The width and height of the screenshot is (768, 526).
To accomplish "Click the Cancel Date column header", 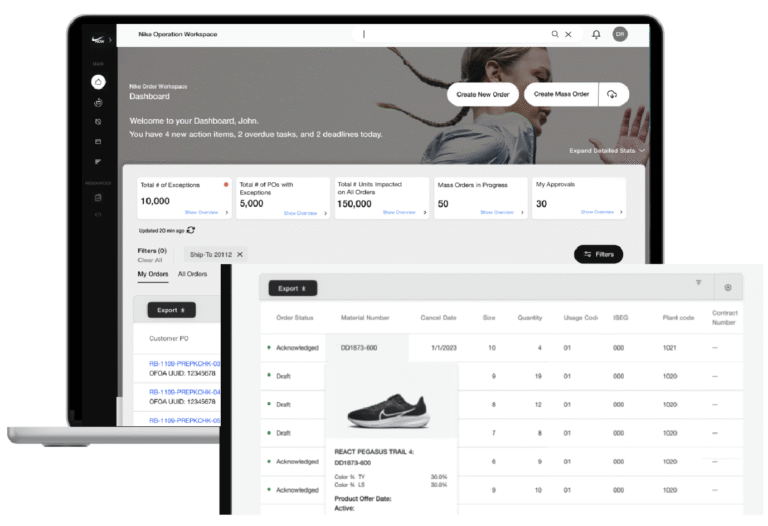I will (x=438, y=318).
